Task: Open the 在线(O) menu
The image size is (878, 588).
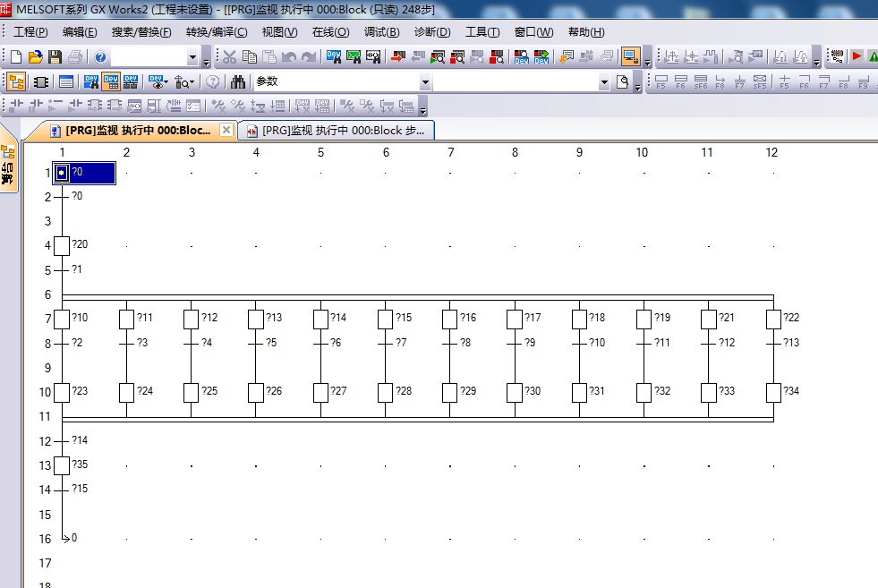Action: [330, 32]
